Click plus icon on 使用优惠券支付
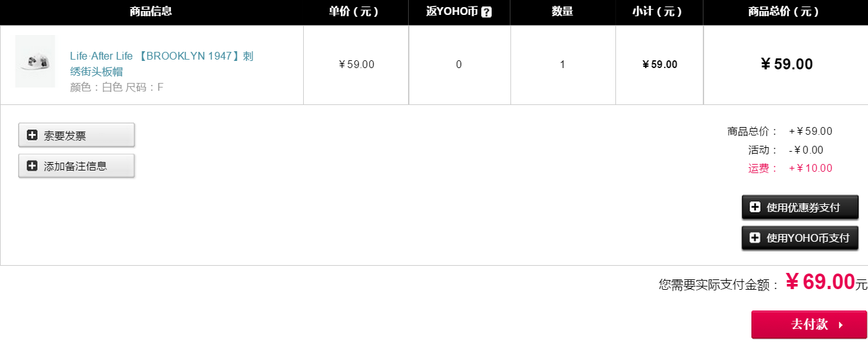Image resolution: width=868 pixels, height=363 pixels. pos(755,207)
